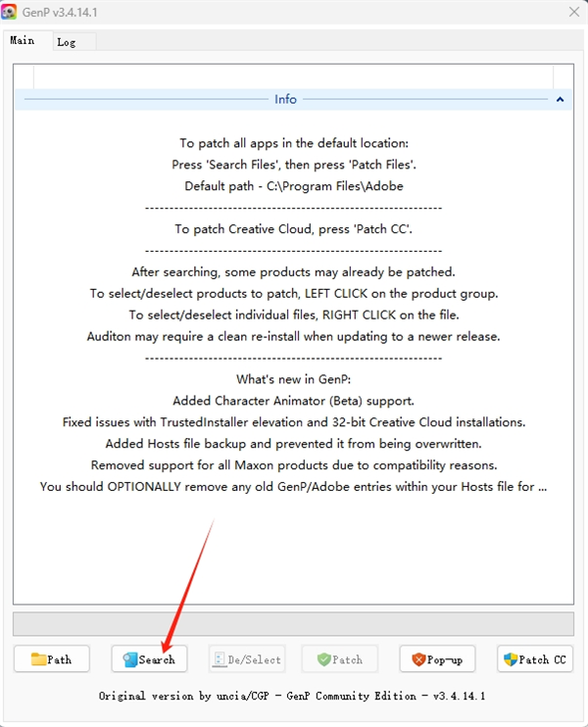Image resolution: width=588 pixels, height=727 pixels.
Task: Click the green shield Patch icon
Action: (323, 659)
